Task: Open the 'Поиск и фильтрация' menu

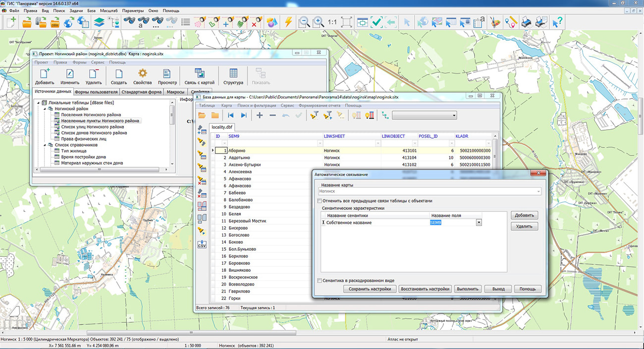Action: (x=257, y=105)
